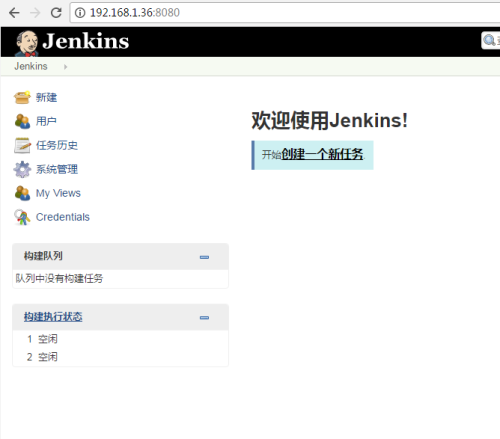Click the 任务历史 notepad icon
This screenshot has height=439, width=500.
point(22,145)
